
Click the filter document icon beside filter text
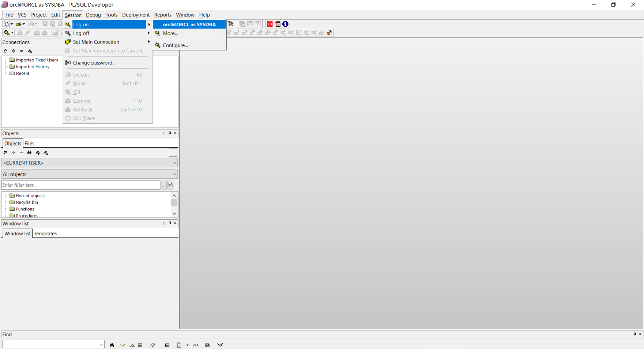[x=171, y=185]
